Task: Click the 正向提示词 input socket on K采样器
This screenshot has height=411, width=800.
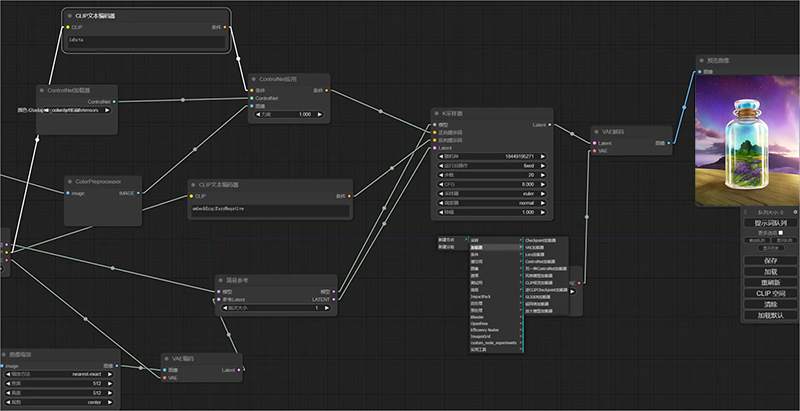Action: [x=434, y=132]
